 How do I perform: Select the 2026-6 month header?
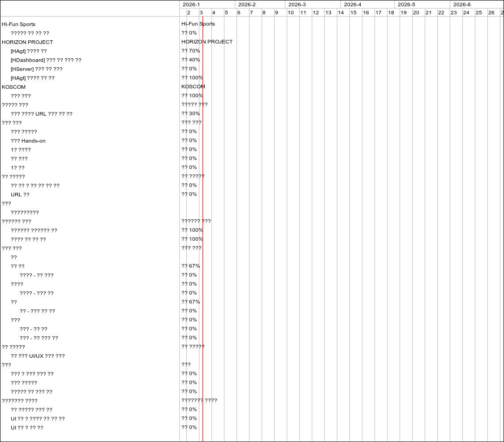click(462, 4)
